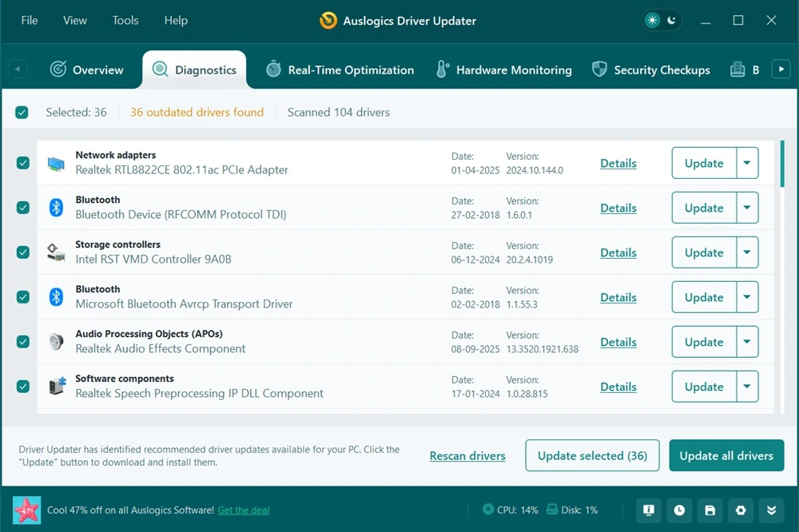Open the Tools menu
The height and width of the screenshot is (532, 799).
[125, 21]
